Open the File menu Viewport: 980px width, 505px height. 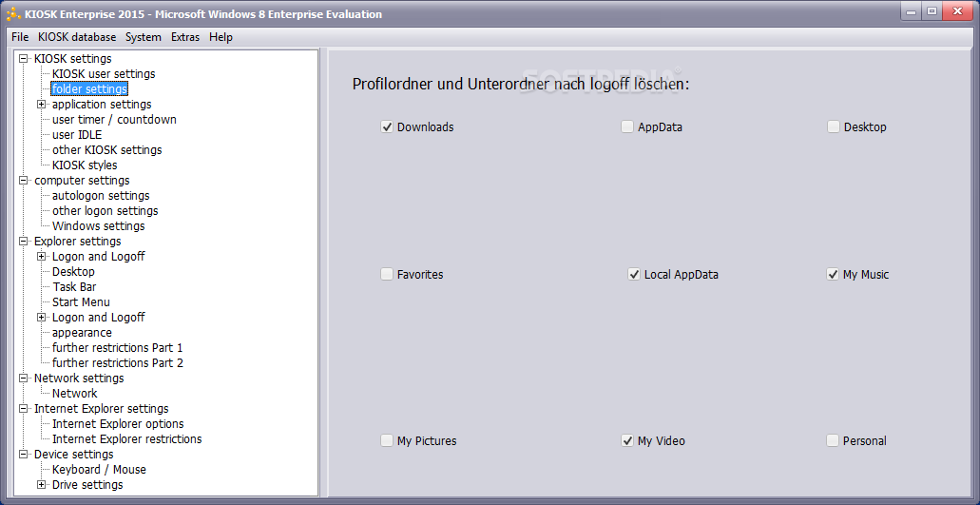pyautogui.click(x=20, y=37)
